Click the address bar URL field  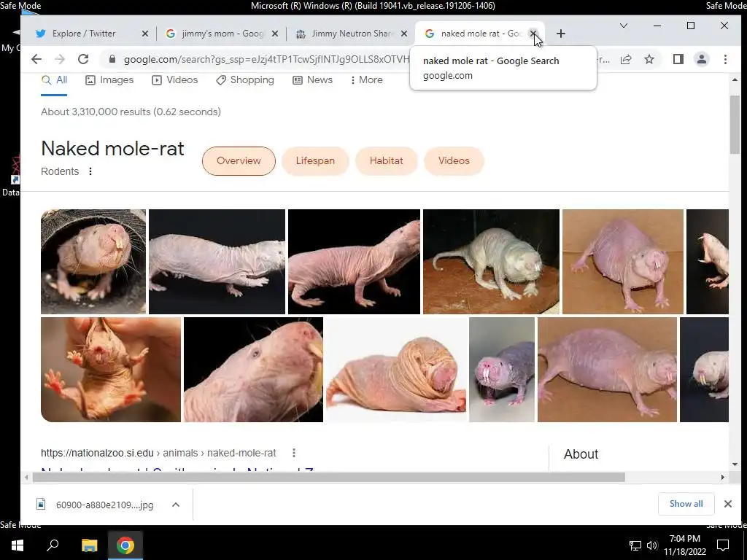[267, 59]
